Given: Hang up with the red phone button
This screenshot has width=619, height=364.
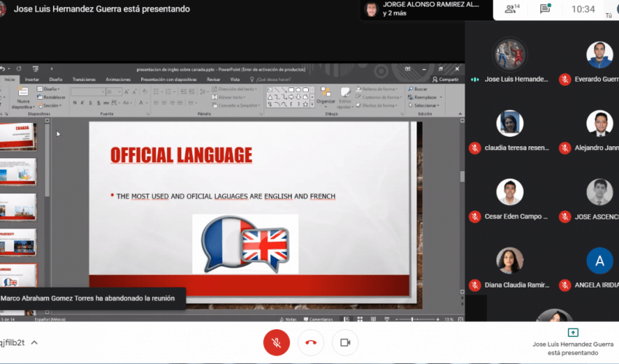Looking at the screenshot, I should coord(311,342).
